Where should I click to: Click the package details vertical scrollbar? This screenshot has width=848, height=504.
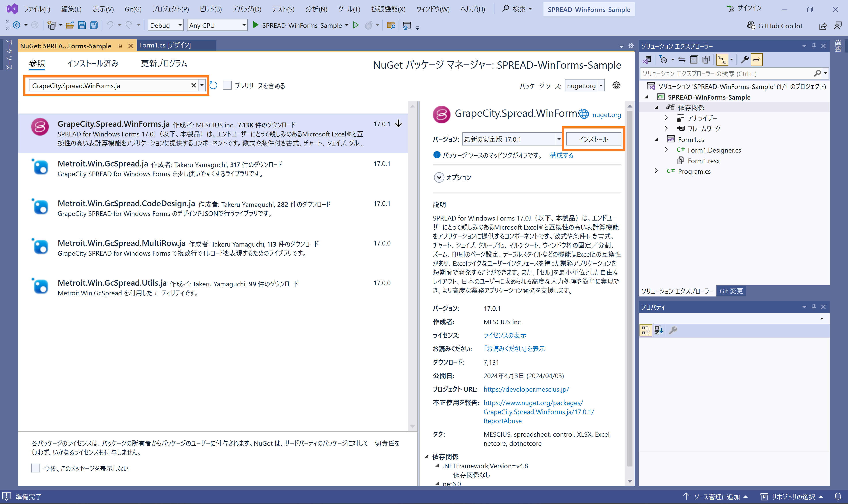click(630, 289)
